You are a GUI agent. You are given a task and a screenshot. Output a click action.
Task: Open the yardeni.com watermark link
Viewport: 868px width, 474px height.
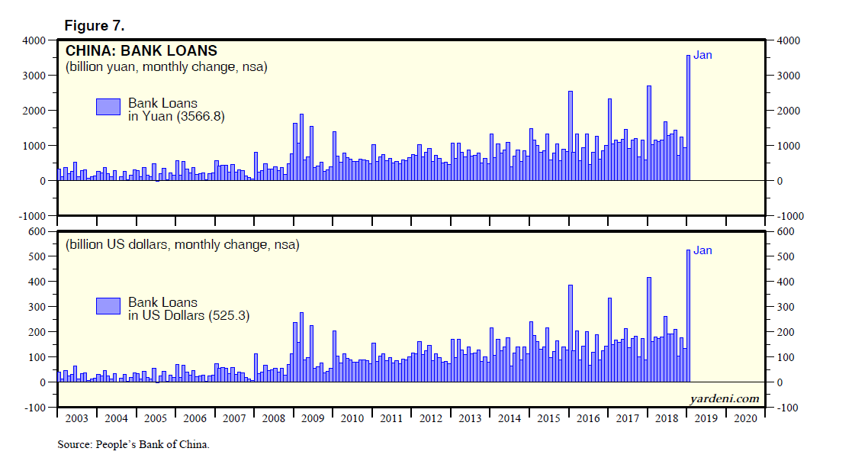(x=724, y=398)
